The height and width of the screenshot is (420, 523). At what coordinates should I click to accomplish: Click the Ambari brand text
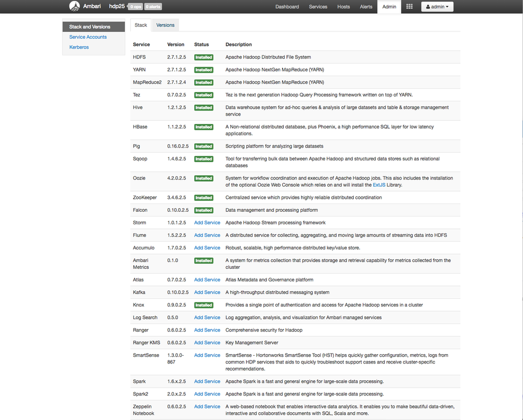92,6
